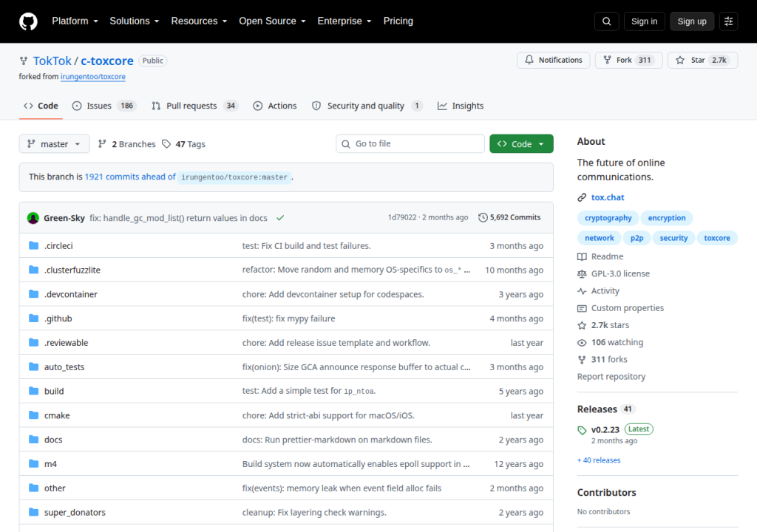This screenshot has height=532, width=757.
Task: Click the m4 folder icon
Action: point(33,463)
